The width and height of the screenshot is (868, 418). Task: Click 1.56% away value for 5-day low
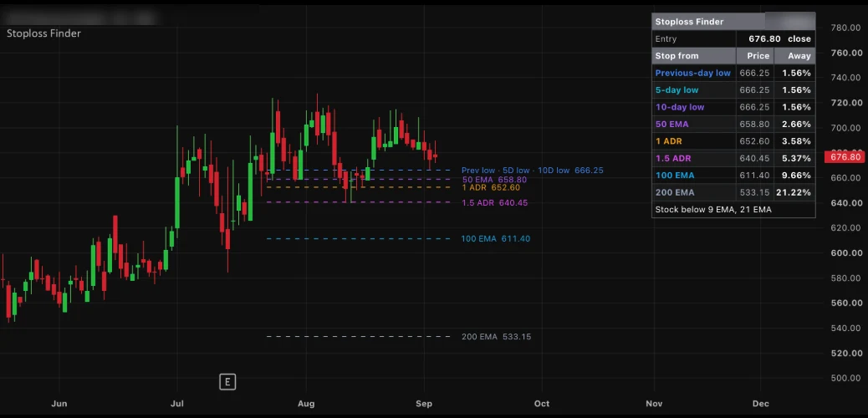pyautogui.click(x=797, y=90)
